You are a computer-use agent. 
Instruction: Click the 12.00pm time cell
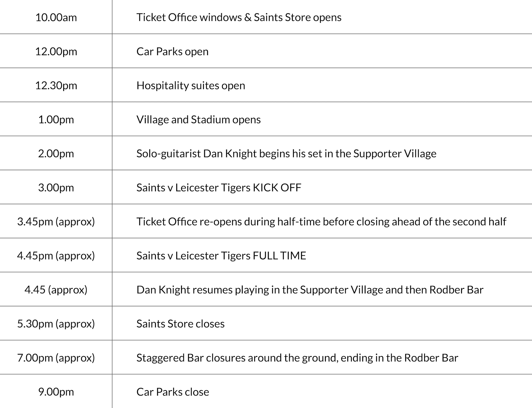coord(56,51)
